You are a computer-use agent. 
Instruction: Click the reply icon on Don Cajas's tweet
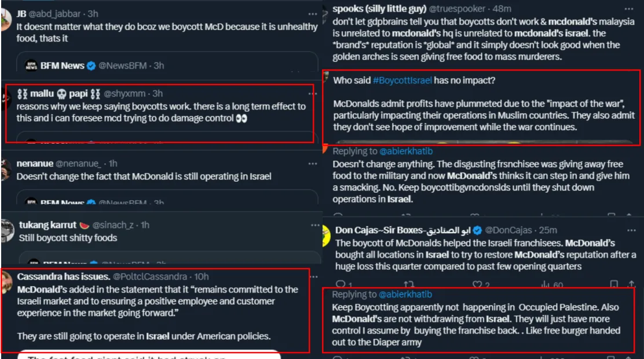point(340,284)
